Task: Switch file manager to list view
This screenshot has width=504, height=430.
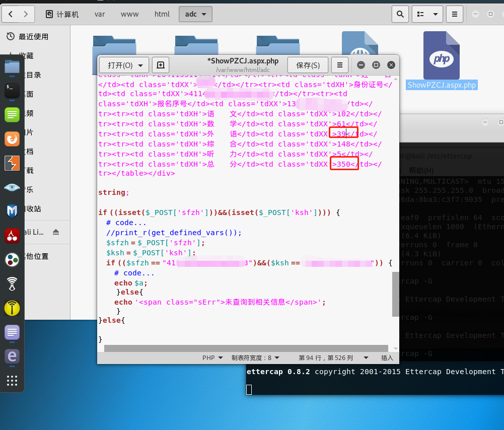Action: [420, 14]
